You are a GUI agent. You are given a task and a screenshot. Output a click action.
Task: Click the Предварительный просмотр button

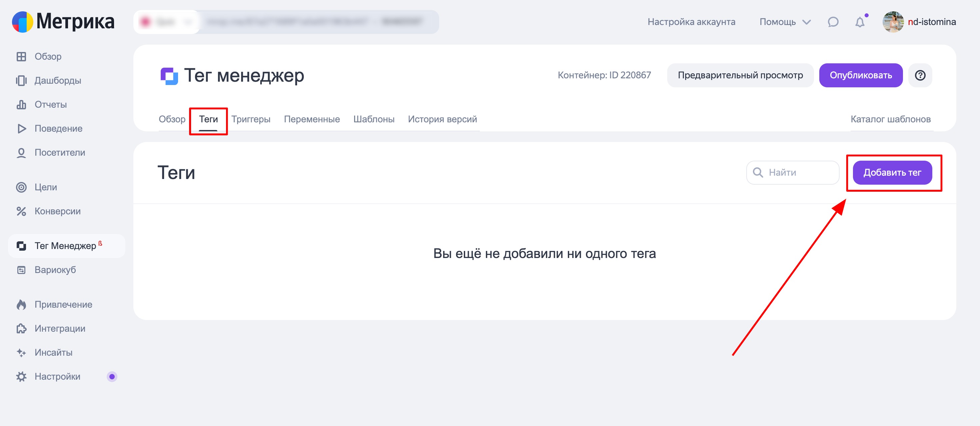[x=740, y=75]
